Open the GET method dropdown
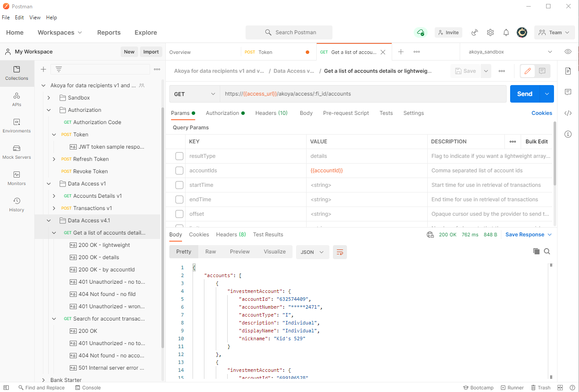The width and height of the screenshot is (579, 392). pyautogui.click(x=195, y=94)
